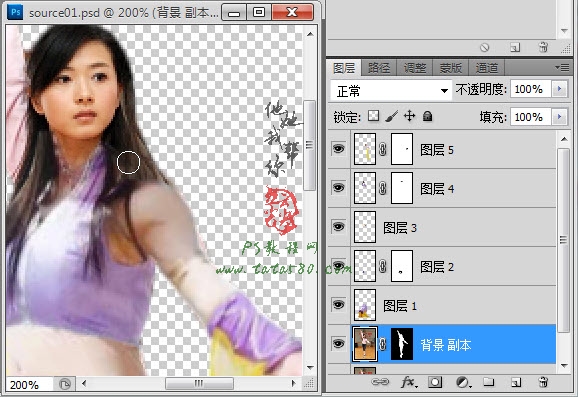
Task: Select 图层 4 layer thumbnail
Action: point(365,188)
